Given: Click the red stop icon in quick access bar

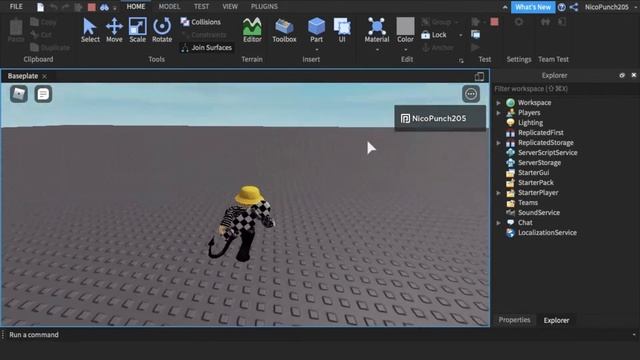Looking at the screenshot, I should [x=92, y=7].
